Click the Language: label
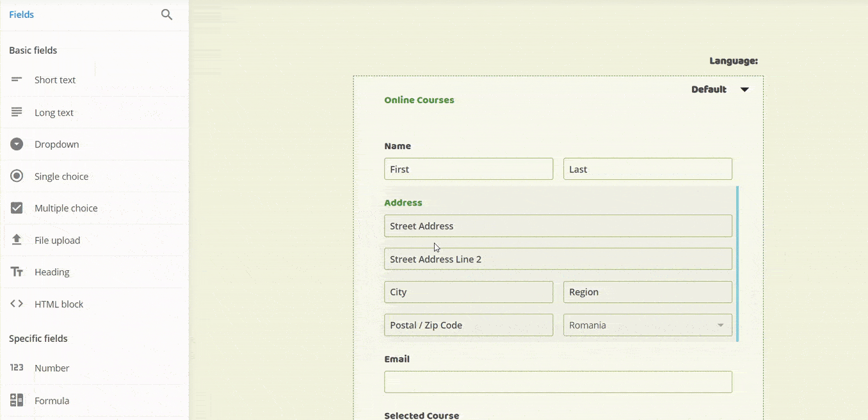868x420 pixels. (x=734, y=61)
